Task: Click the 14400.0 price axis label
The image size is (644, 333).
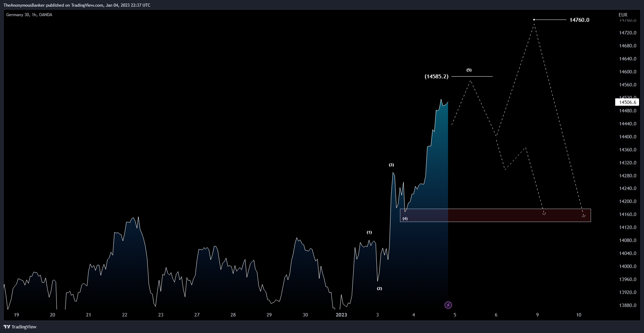Action: (x=628, y=137)
